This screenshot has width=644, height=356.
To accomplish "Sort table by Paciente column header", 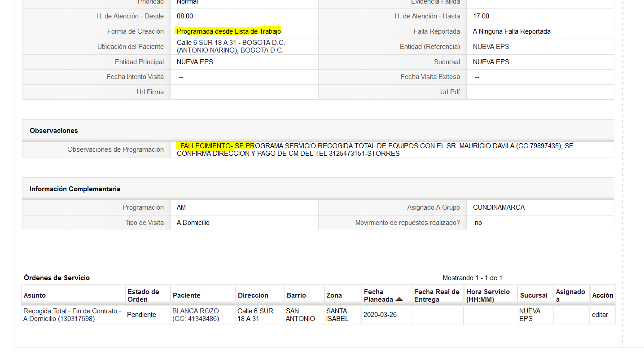I will [186, 295].
